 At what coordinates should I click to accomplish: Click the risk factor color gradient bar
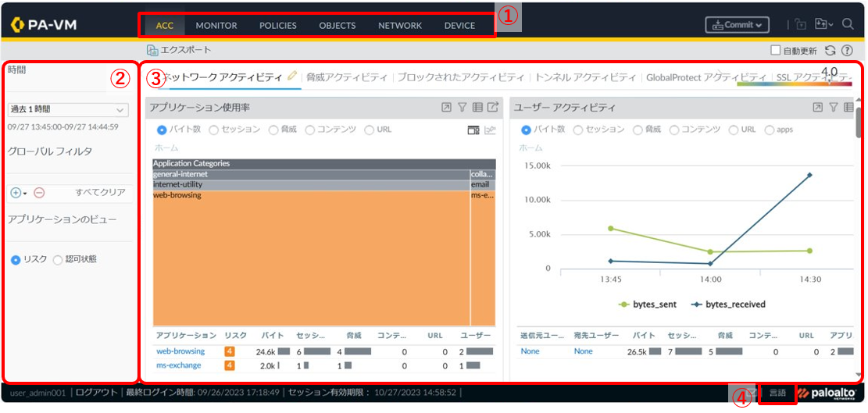[795, 83]
